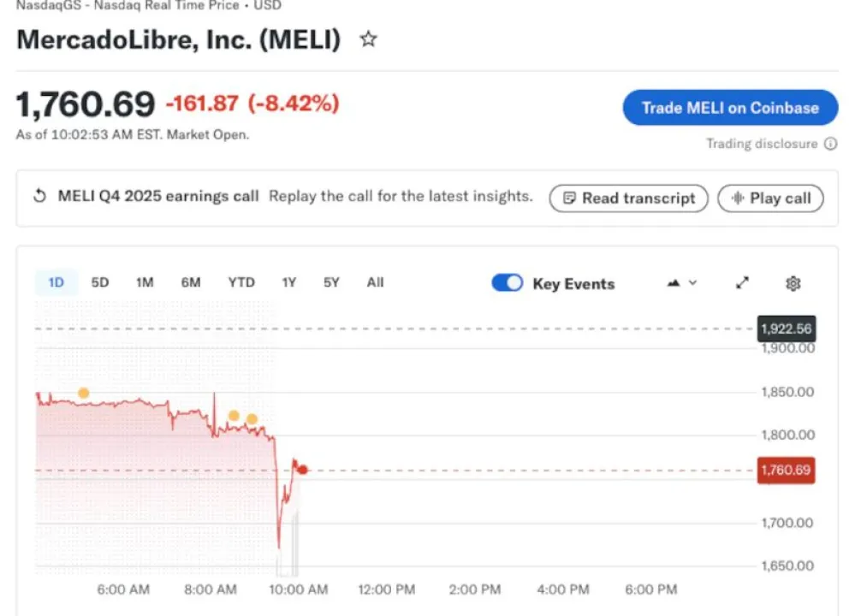Star MercadoLibre to add to watchlist

pyautogui.click(x=368, y=39)
